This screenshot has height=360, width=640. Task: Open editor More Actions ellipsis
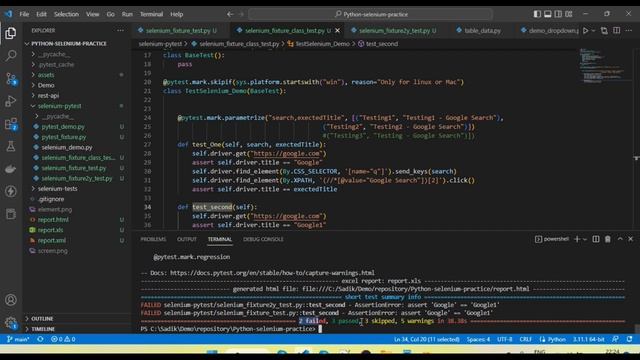coord(629,31)
